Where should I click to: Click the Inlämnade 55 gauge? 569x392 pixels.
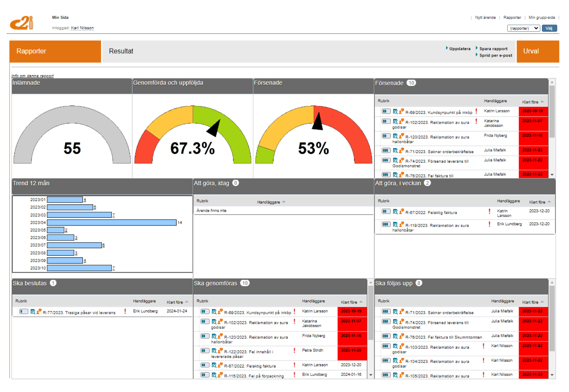(x=72, y=135)
